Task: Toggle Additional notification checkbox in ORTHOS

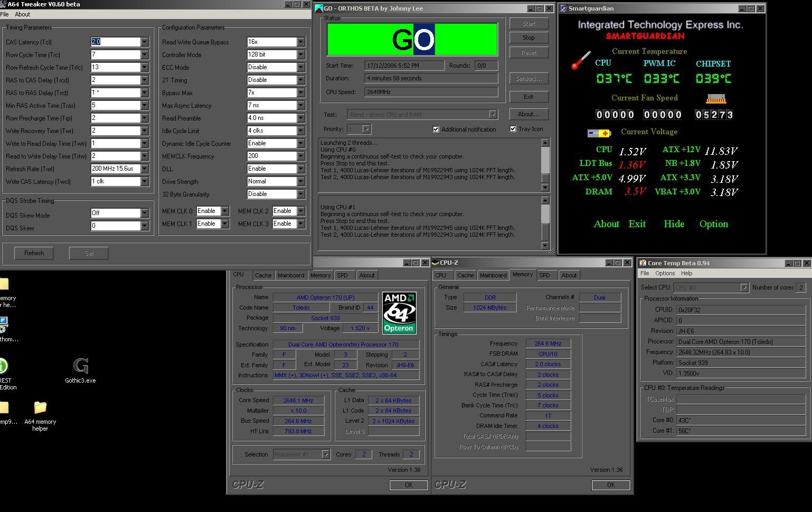Action: [436, 129]
